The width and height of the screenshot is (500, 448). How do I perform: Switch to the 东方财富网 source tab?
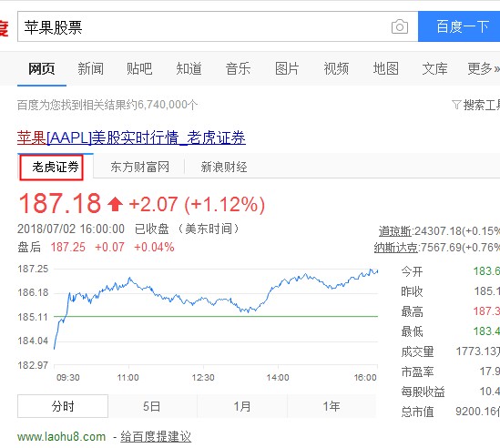pos(139,167)
